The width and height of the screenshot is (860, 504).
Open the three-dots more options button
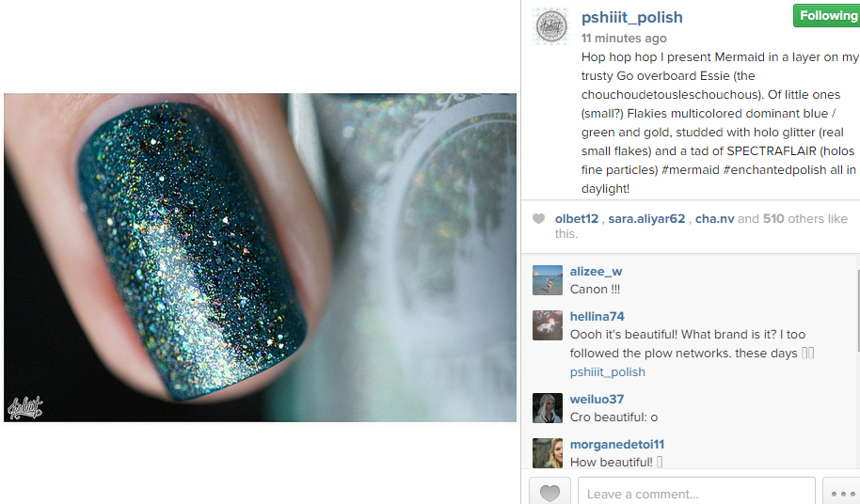(842, 492)
